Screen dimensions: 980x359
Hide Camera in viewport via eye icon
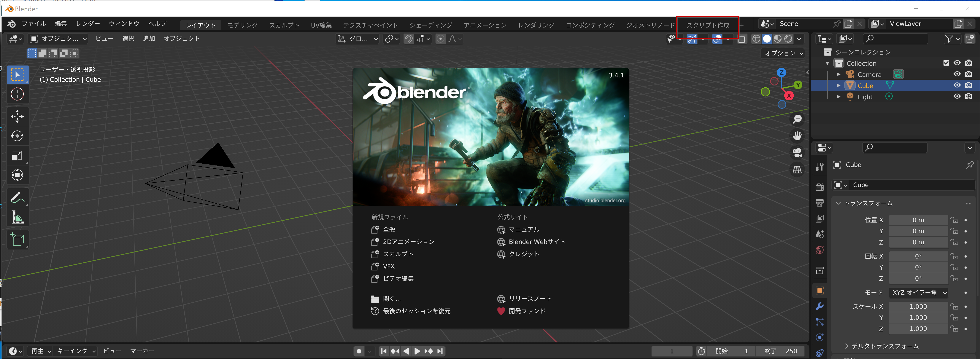[957, 74]
